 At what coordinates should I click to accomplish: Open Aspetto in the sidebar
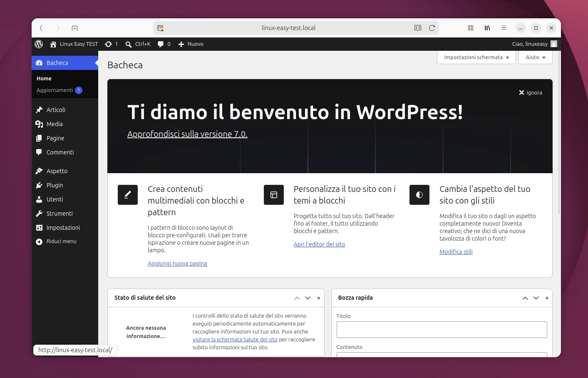65,171
